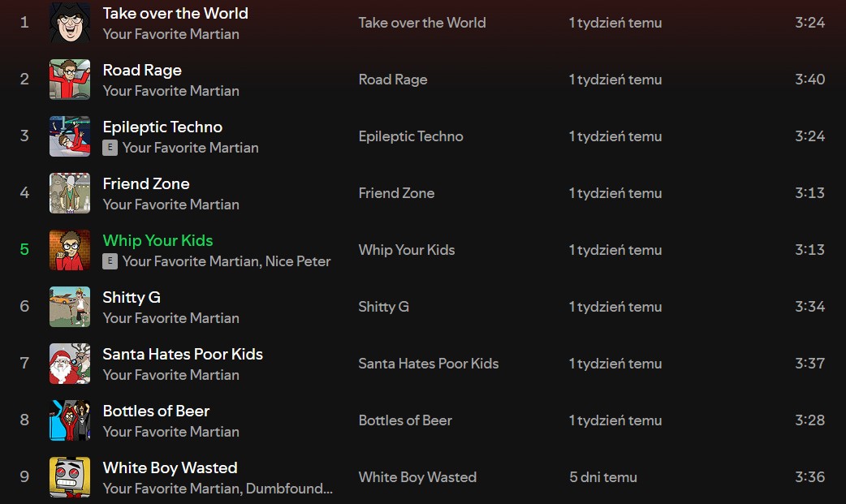Click the White Boy Wasted robot cover
This screenshot has height=504, width=846.
70,477
